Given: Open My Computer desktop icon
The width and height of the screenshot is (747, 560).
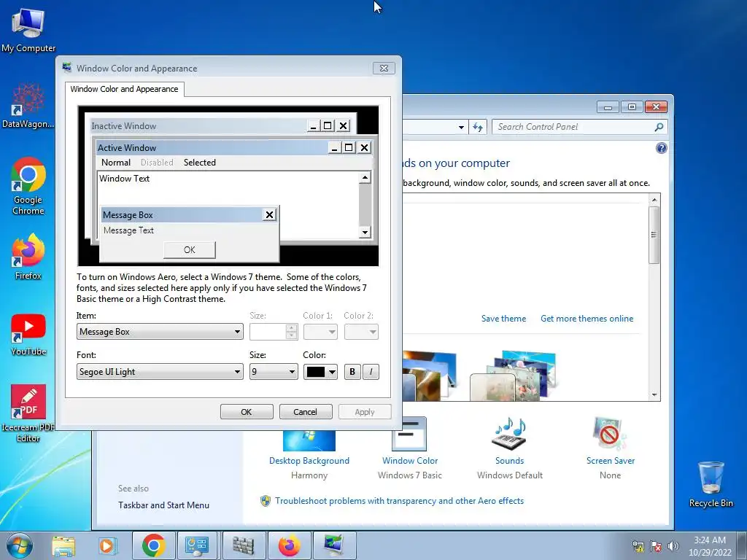Looking at the screenshot, I should (28, 29).
